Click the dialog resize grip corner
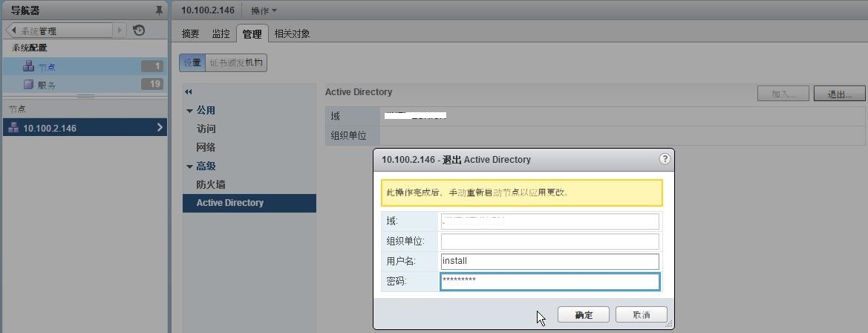This screenshot has height=333, width=868. click(x=670, y=325)
